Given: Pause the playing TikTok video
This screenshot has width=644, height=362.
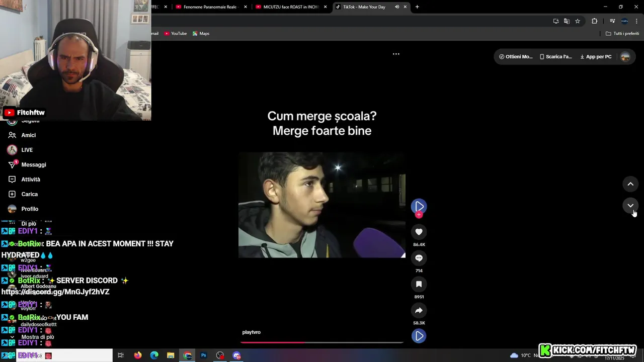Looking at the screenshot, I should (x=322, y=205).
